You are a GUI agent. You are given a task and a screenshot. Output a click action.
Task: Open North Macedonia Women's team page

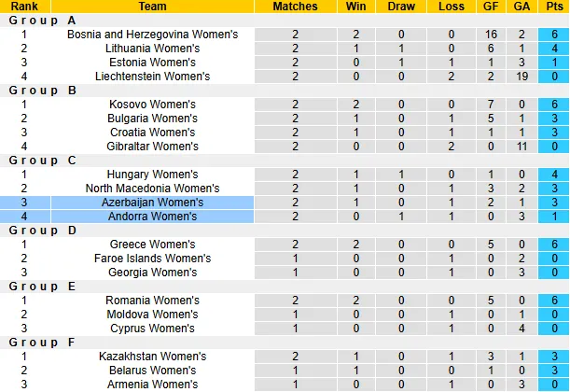click(153, 189)
